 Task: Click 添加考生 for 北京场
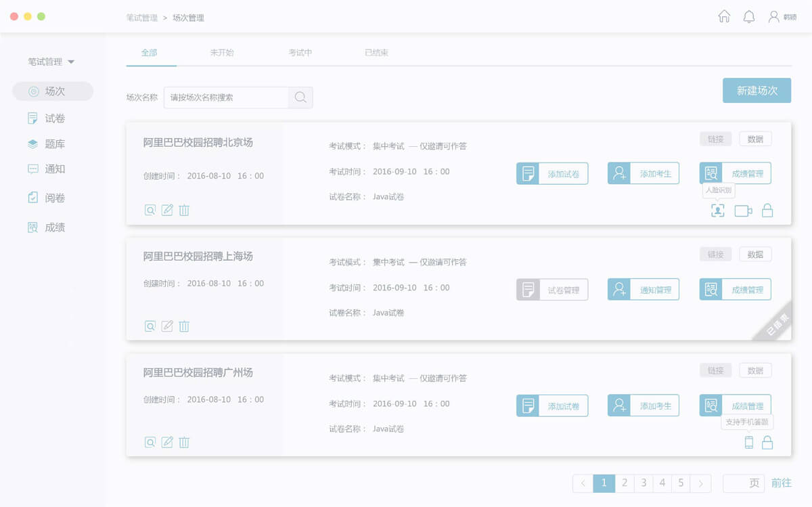(x=644, y=173)
